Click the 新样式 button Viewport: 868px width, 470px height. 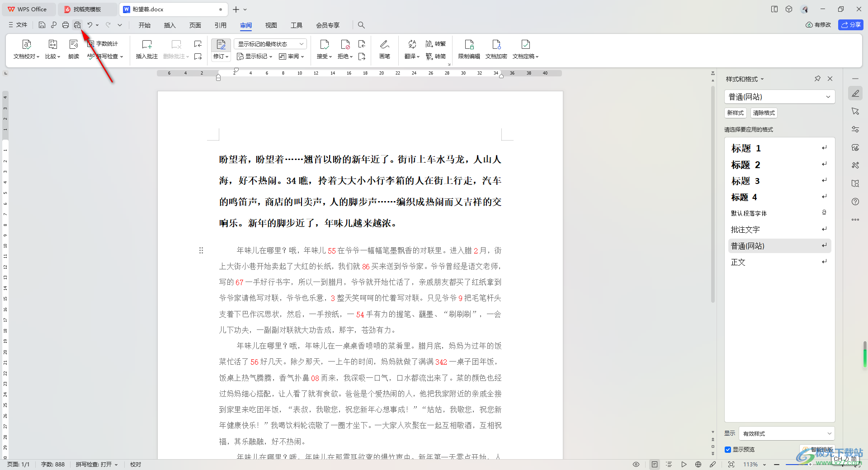click(735, 113)
